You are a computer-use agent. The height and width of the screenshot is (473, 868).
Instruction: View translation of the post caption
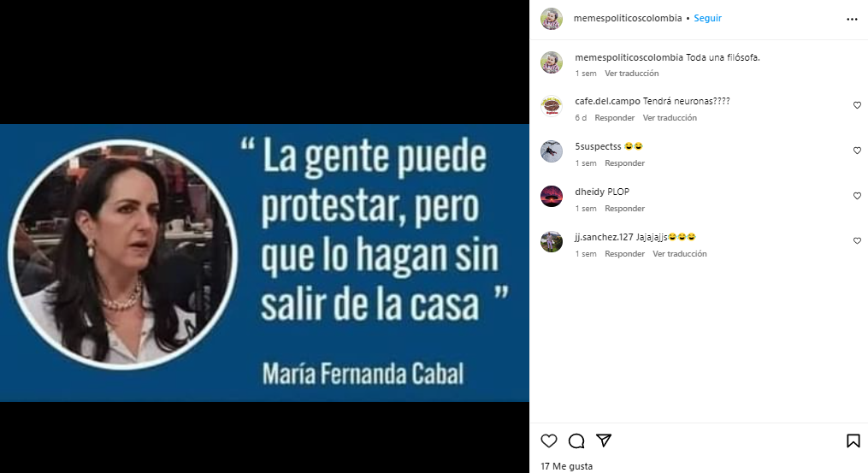[x=632, y=74]
